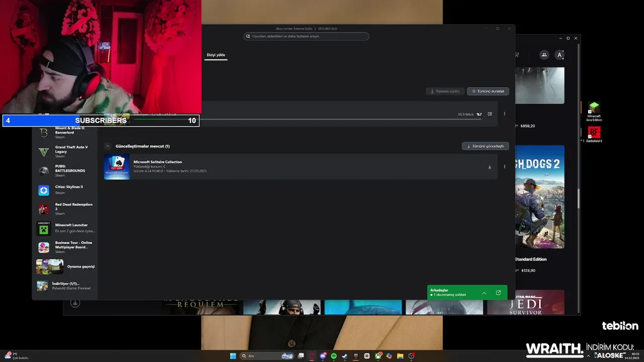
Task: Click the scrollbar of the background store window
Action: tap(579, 199)
